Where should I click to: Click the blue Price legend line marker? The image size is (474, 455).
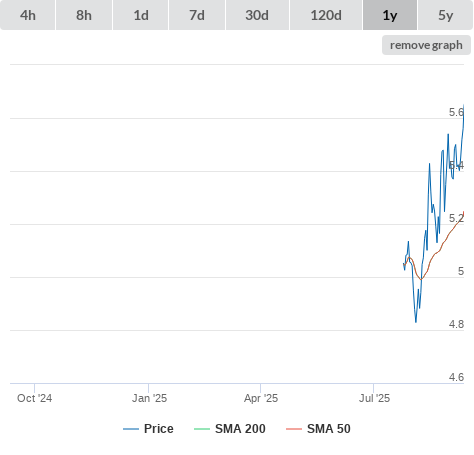(131, 429)
